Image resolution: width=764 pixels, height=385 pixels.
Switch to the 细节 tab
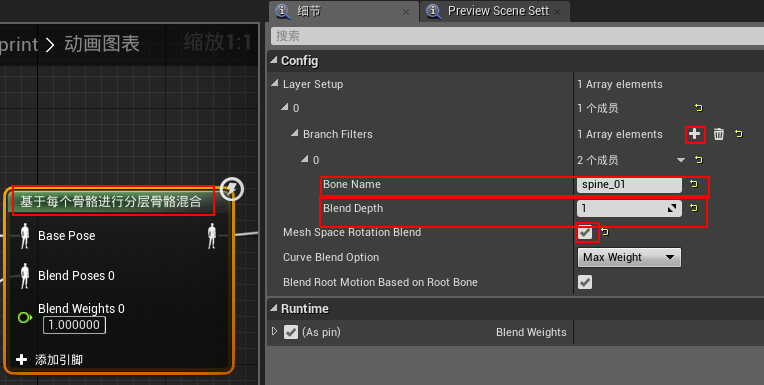[x=344, y=11]
